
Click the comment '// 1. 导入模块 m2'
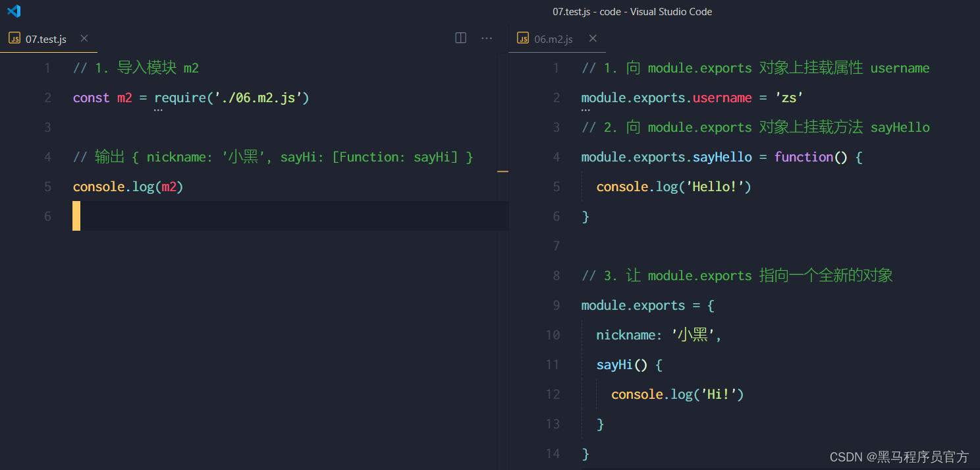click(x=136, y=68)
